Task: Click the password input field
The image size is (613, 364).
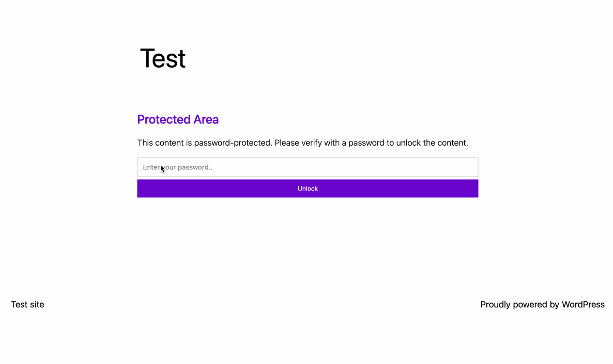Action: 308,167
